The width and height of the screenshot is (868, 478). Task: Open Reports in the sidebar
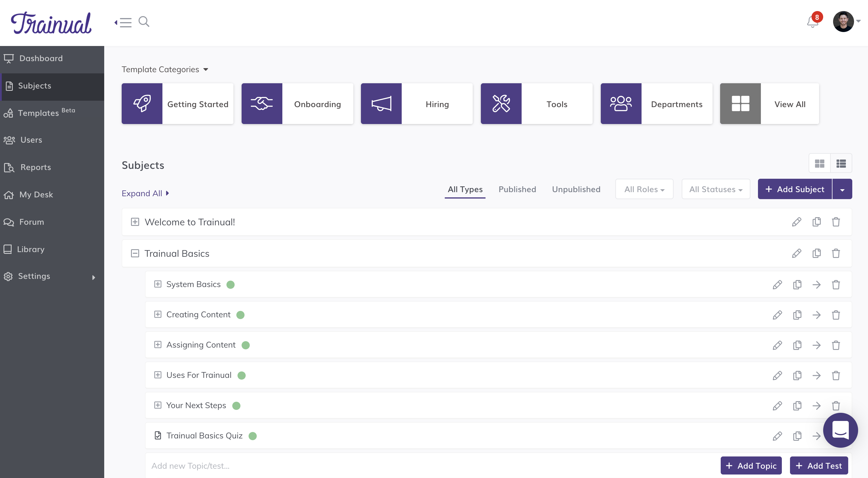coord(36,167)
